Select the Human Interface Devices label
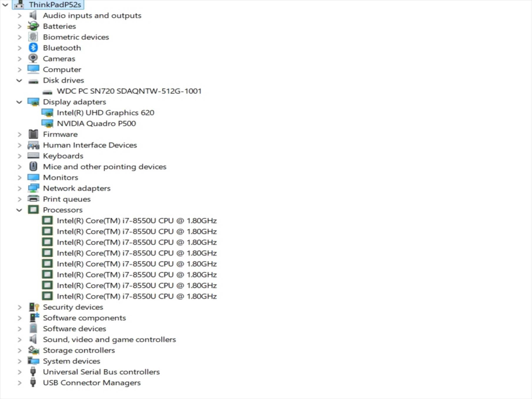532x399 pixels. (x=90, y=145)
